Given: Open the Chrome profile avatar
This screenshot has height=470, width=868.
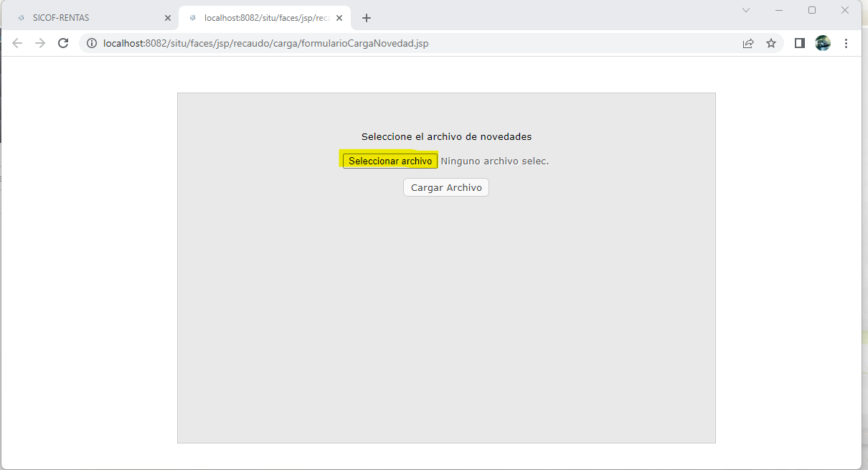Looking at the screenshot, I should (x=823, y=43).
